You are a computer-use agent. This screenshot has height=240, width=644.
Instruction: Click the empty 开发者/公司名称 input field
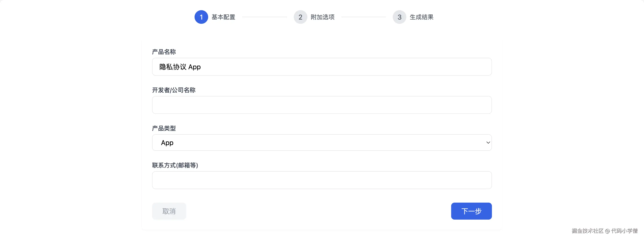pyautogui.click(x=322, y=105)
